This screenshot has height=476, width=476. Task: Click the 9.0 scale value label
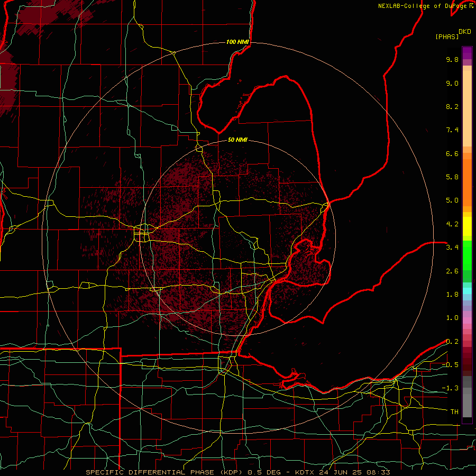(452, 83)
